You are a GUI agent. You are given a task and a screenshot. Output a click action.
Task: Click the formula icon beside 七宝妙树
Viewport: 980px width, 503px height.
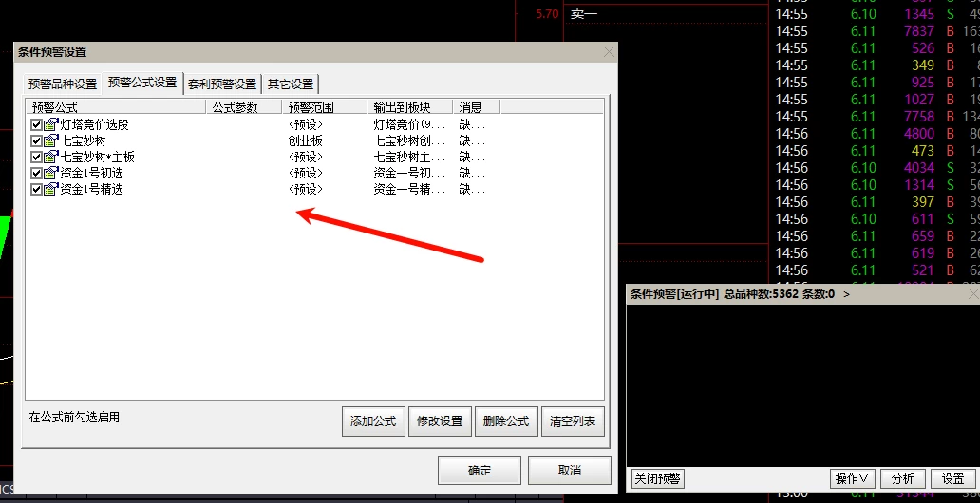50,140
